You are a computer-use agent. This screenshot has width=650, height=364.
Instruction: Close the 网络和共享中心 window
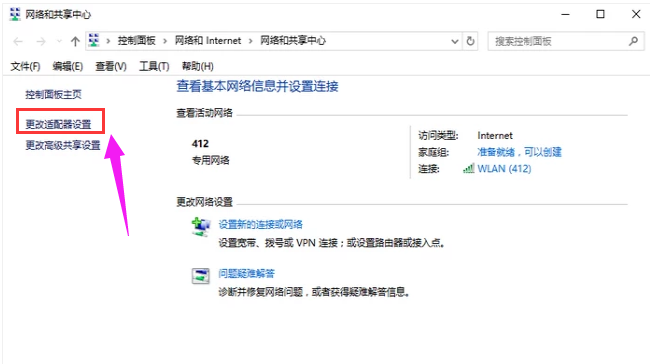(636, 14)
